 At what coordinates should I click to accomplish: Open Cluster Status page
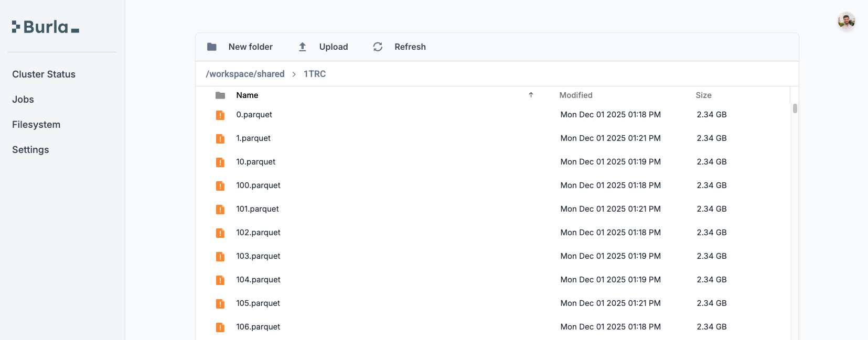click(44, 74)
